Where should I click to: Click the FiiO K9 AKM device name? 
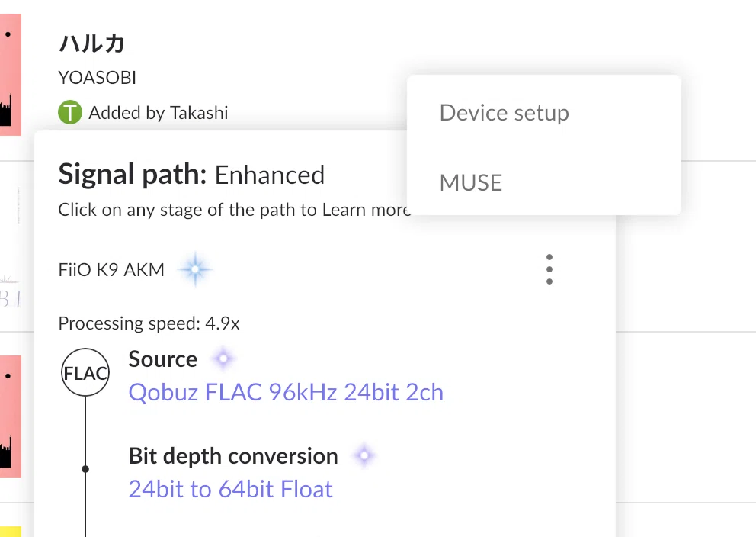(x=111, y=270)
